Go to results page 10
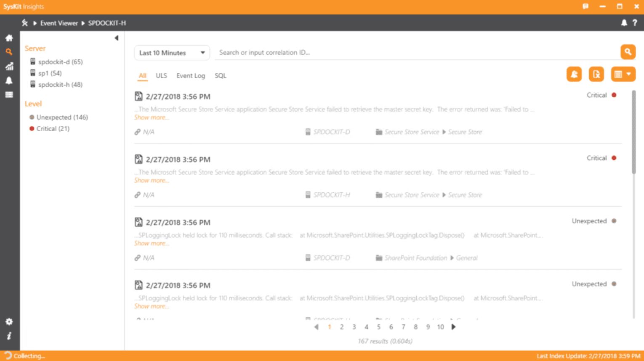Image resolution: width=644 pixels, height=361 pixels. pyautogui.click(x=440, y=327)
